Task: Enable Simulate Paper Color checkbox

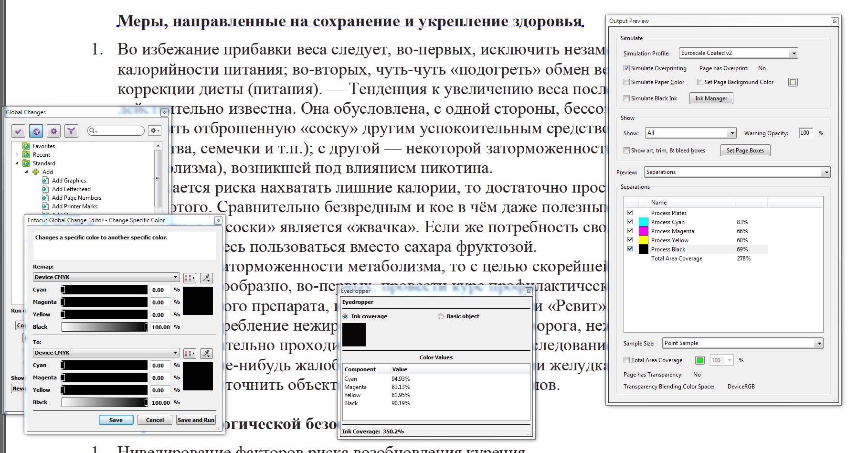Action: tap(626, 82)
